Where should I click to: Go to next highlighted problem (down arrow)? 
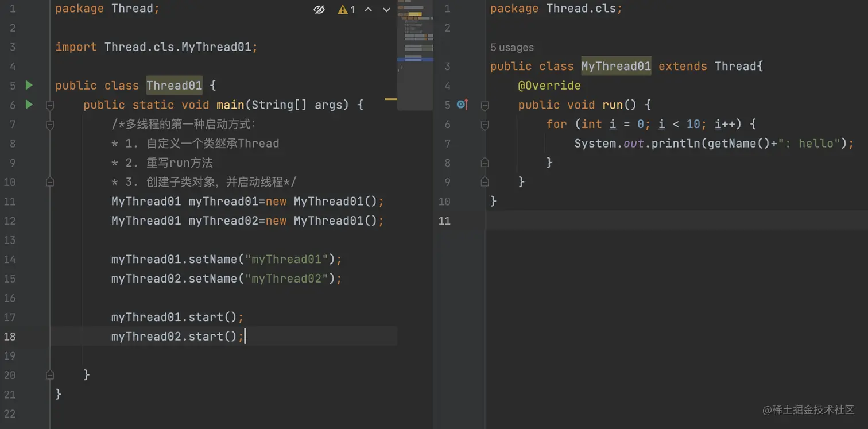pyautogui.click(x=386, y=9)
